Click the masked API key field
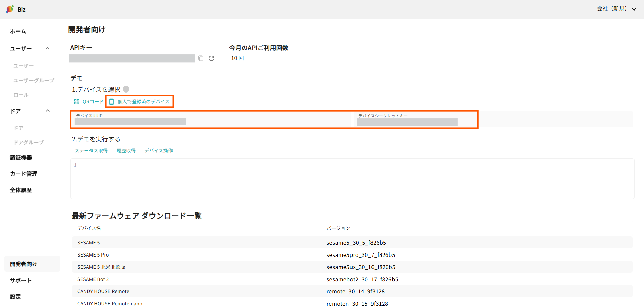This screenshot has height=306, width=644. click(x=132, y=58)
